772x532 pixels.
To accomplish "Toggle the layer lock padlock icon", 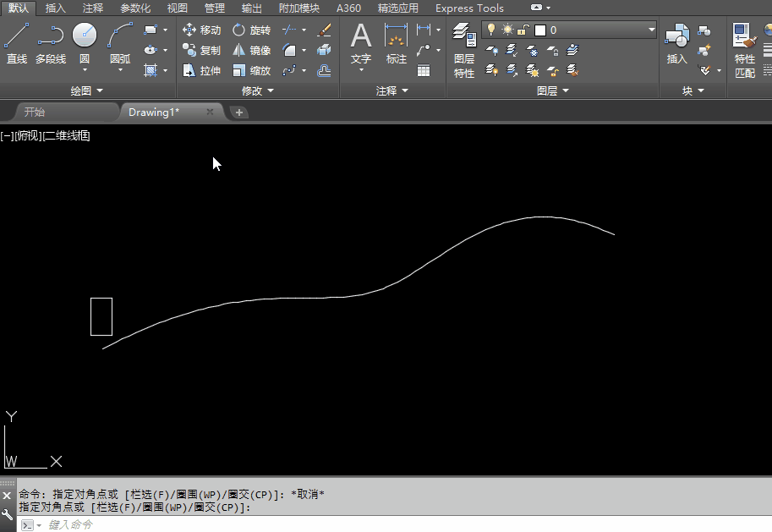I will pyautogui.click(x=523, y=30).
